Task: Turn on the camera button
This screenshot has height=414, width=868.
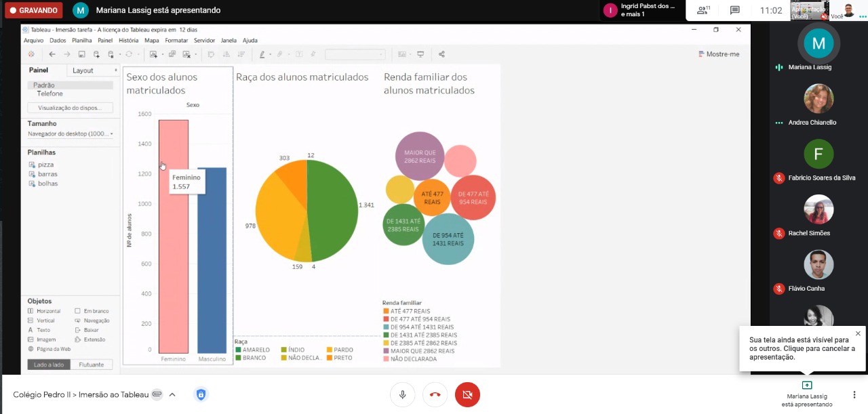Action: pos(467,394)
